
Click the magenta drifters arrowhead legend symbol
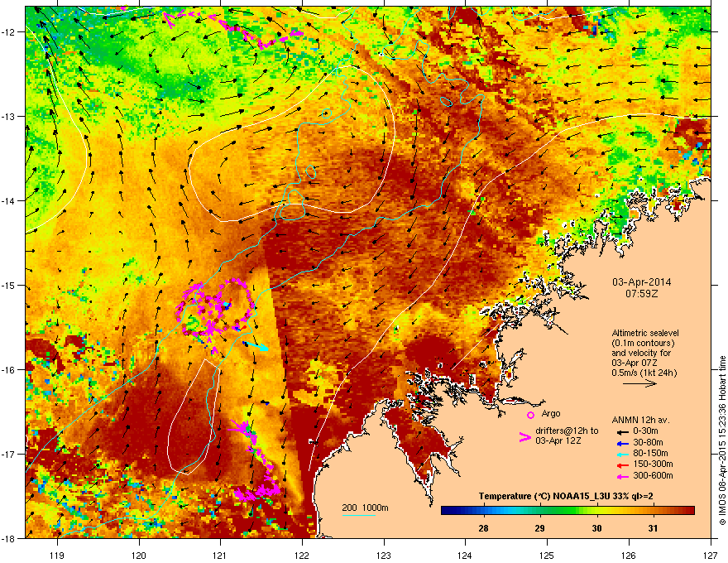pos(524,437)
